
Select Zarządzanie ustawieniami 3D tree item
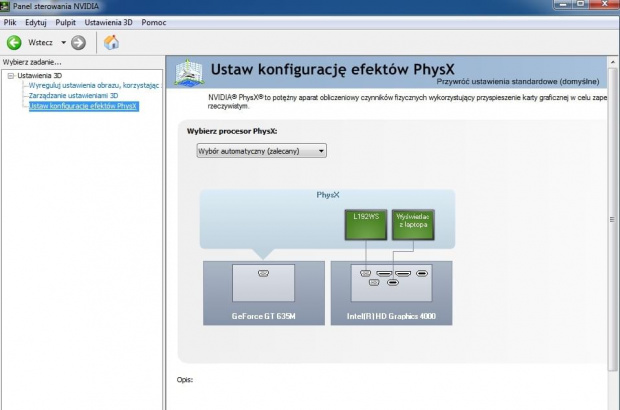(74, 95)
